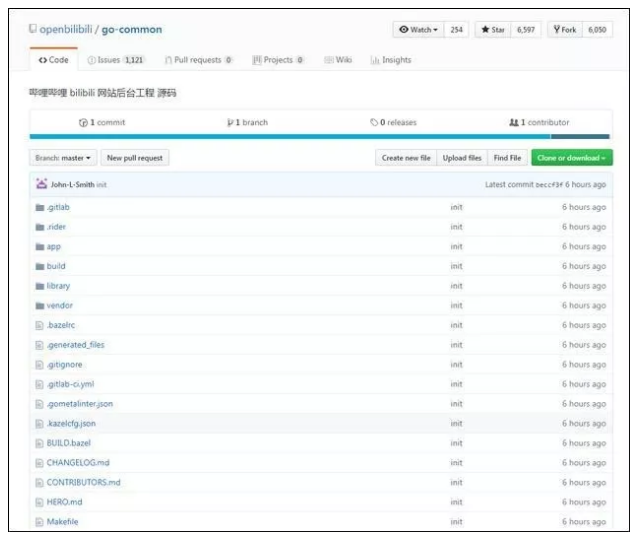Image resolution: width=633 pixels, height=537 pixels.
Task: Open the Clone or download dropdown
Action: coord(571,158)
